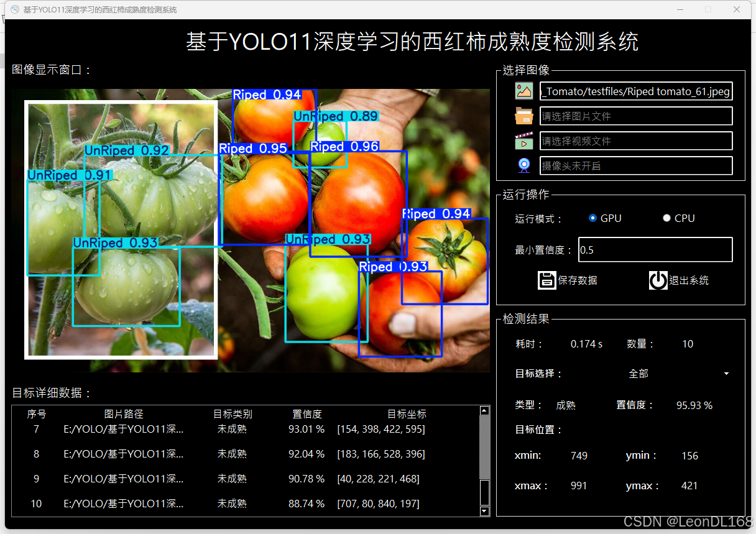The image size is (756, 534).
Task: Click the scroll-down arrow on the results table
Action: (x=484, y=512)
